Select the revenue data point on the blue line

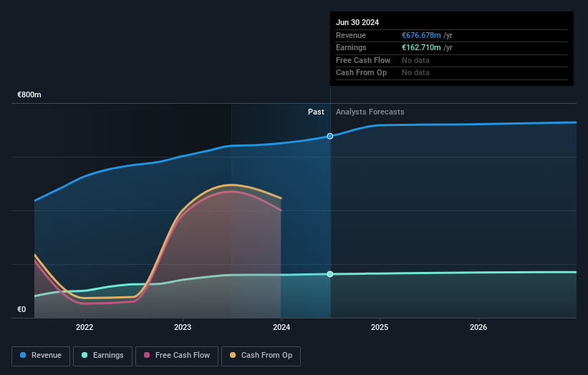330,137
